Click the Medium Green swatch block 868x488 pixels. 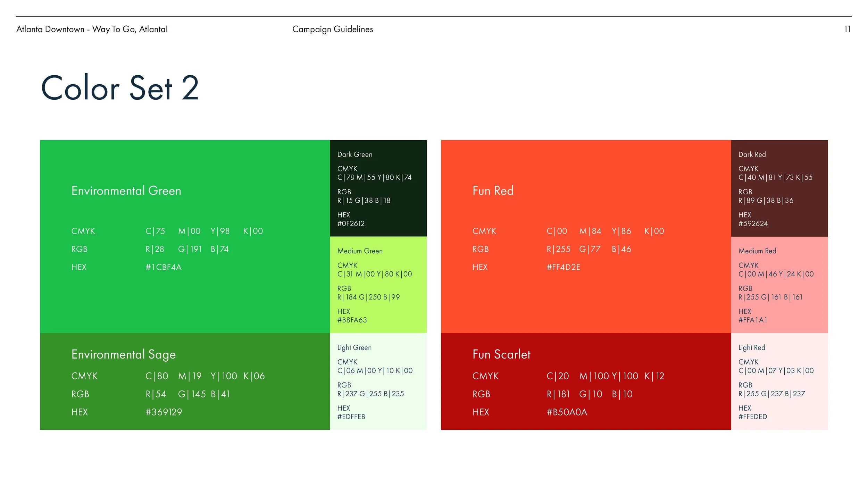378,285
